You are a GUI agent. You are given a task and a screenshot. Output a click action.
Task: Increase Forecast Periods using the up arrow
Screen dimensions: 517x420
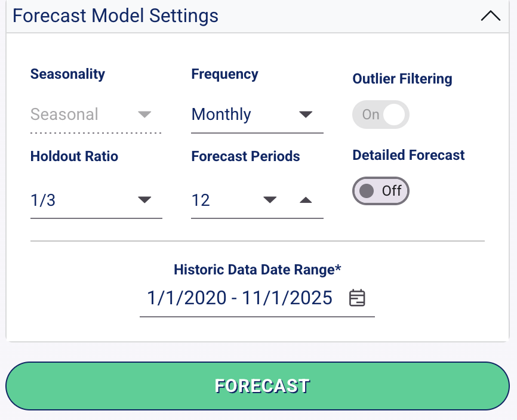click(x=306, y=200)
